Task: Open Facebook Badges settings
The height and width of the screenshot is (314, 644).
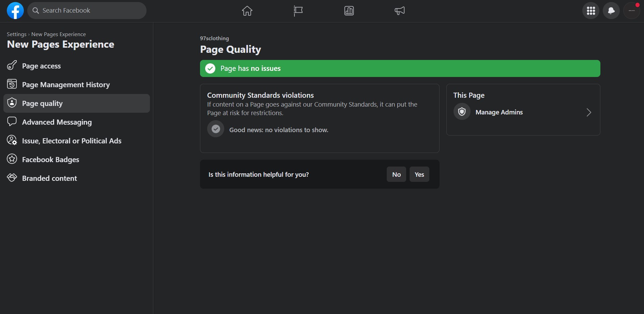Action: (x=77, y=159)
